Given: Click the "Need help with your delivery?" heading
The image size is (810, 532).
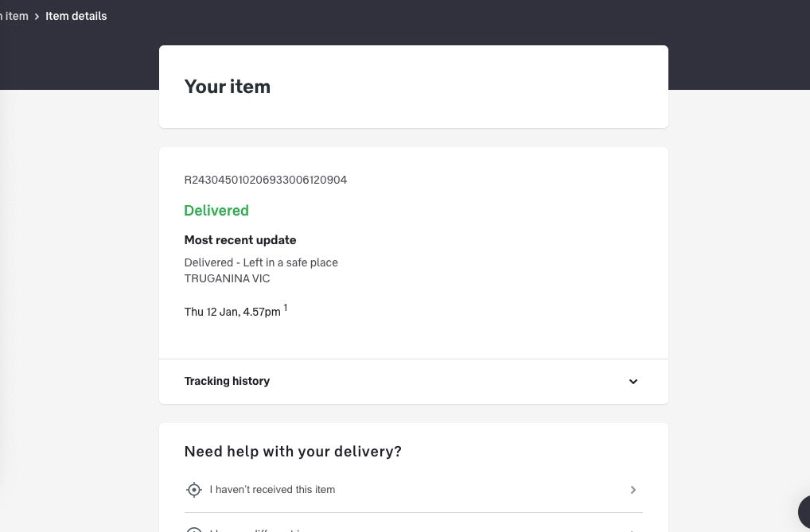Looking at the screenshot, I should pos(293,452).
